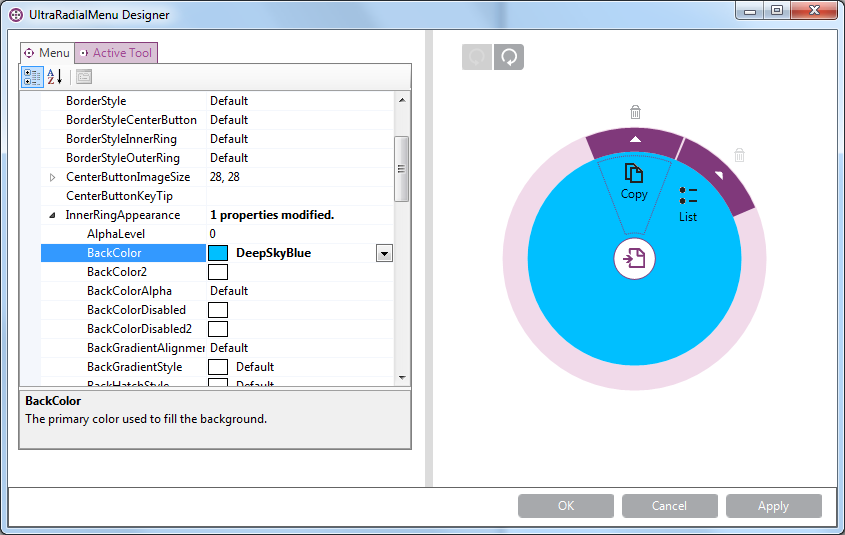Rotate radial menu clockwise
This screenshot has height=535, width=845.
(x=509, y=57)
